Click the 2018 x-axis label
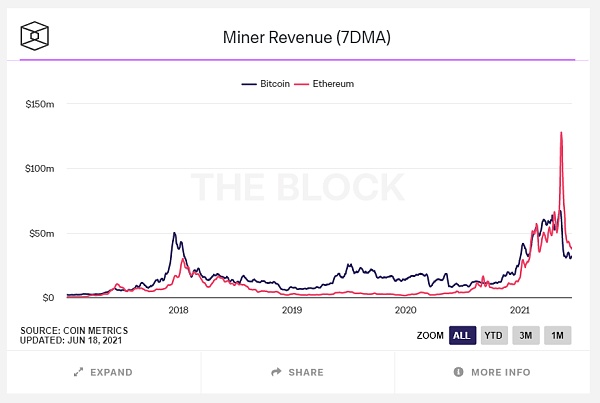Viewport: 600px width, 403px height. point(179,311)
